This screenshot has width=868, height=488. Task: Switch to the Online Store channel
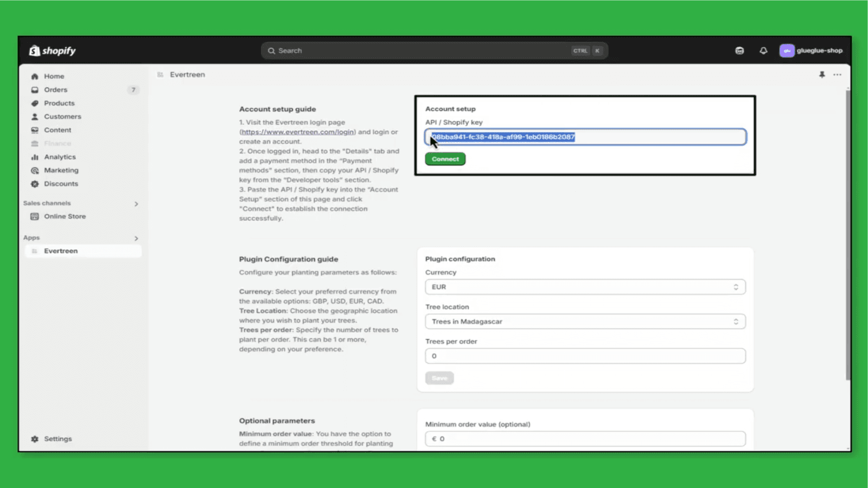(65, 216)
